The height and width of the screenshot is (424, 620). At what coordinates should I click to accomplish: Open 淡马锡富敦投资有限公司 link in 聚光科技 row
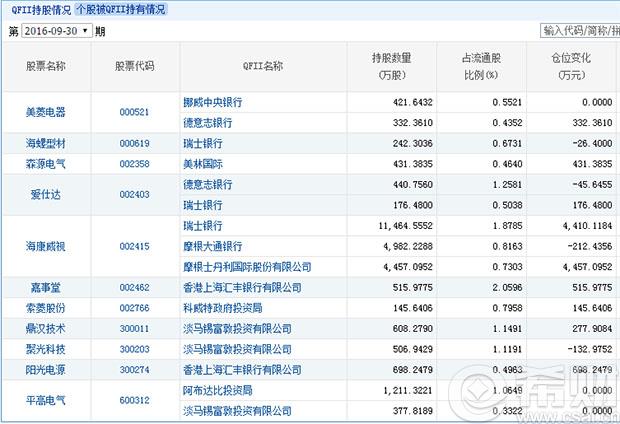(x=237, y=349)
